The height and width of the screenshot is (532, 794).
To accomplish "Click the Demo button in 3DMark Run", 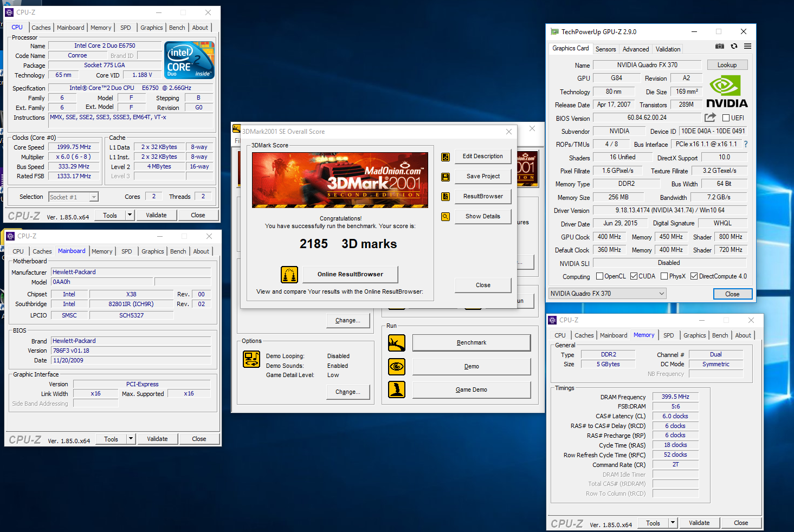I will (472, 366).
